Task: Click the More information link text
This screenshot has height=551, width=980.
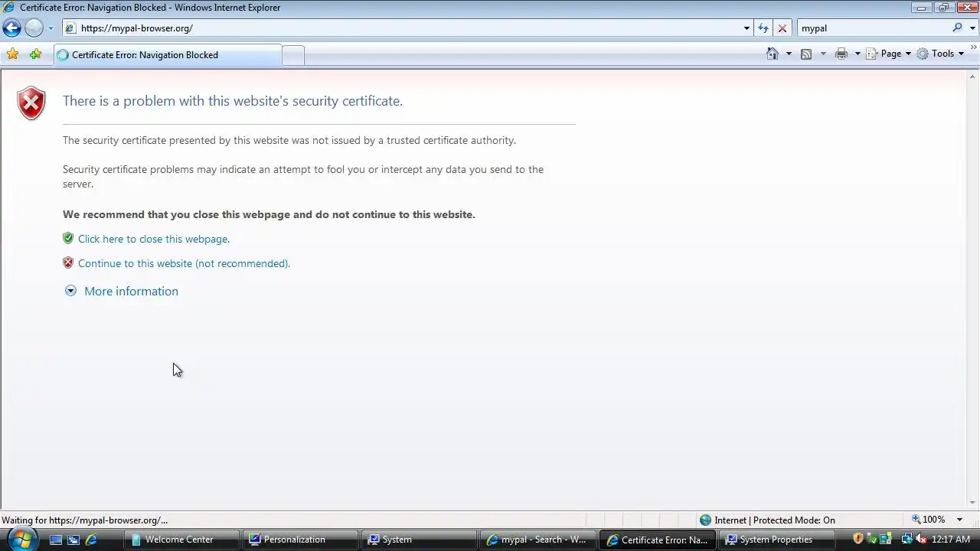Action: (x=131, y=291)
